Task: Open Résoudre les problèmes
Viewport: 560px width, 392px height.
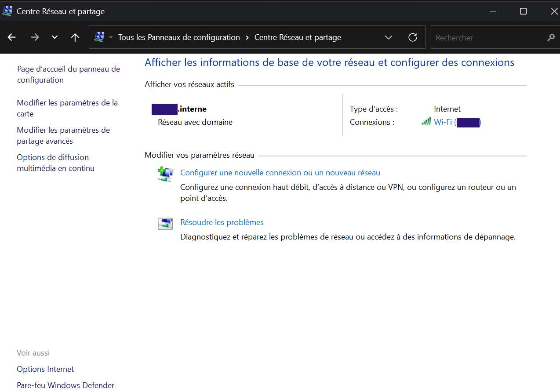Action: pos(222,222)
